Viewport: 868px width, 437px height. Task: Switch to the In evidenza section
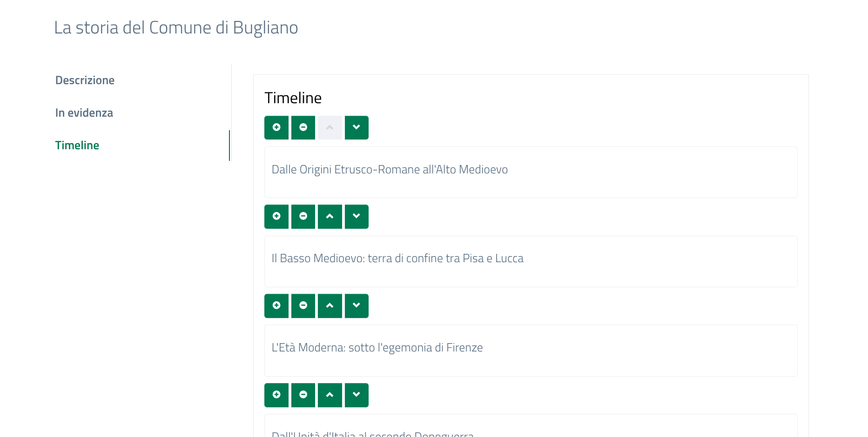click(x=84, y=113)
